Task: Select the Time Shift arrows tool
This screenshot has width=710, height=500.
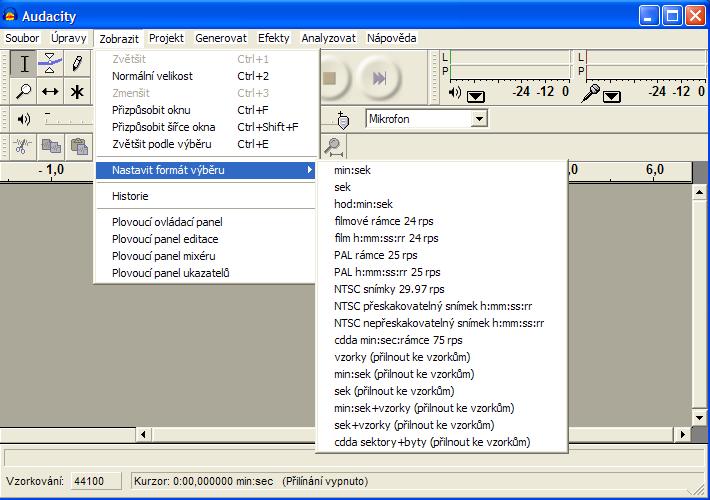Action: (x=51, y=92)
